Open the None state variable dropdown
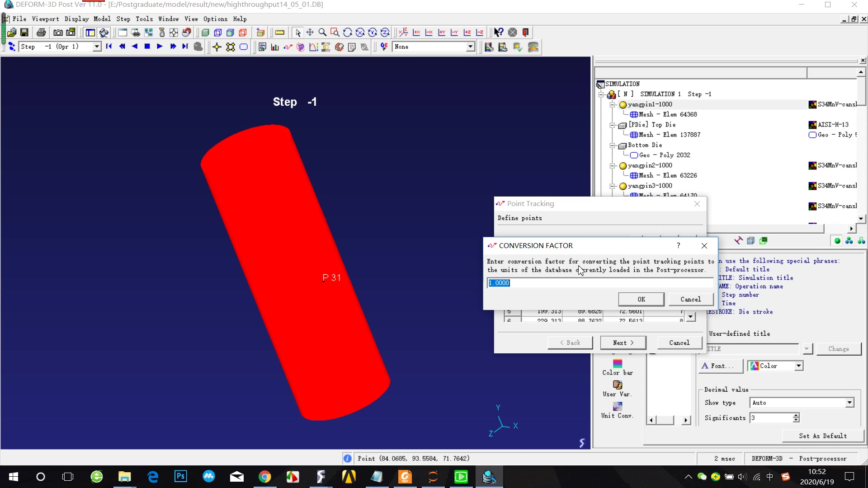This screenshot has height=488, width=868. [x=470, y=47]
